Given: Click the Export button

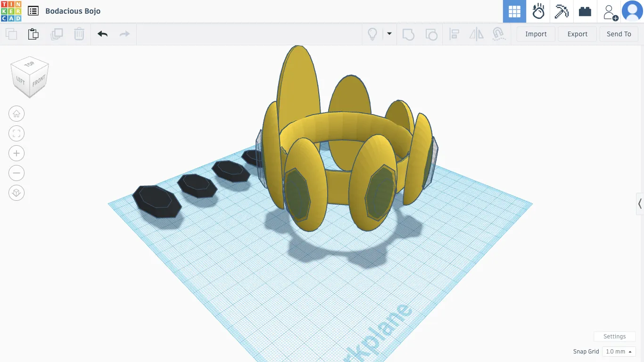Looking at the screenshot, I should coord(578,34).
